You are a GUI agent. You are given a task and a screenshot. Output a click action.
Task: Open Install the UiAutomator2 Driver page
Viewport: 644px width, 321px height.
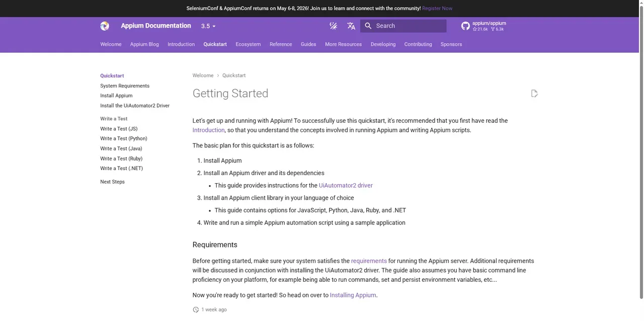point(135,106)
